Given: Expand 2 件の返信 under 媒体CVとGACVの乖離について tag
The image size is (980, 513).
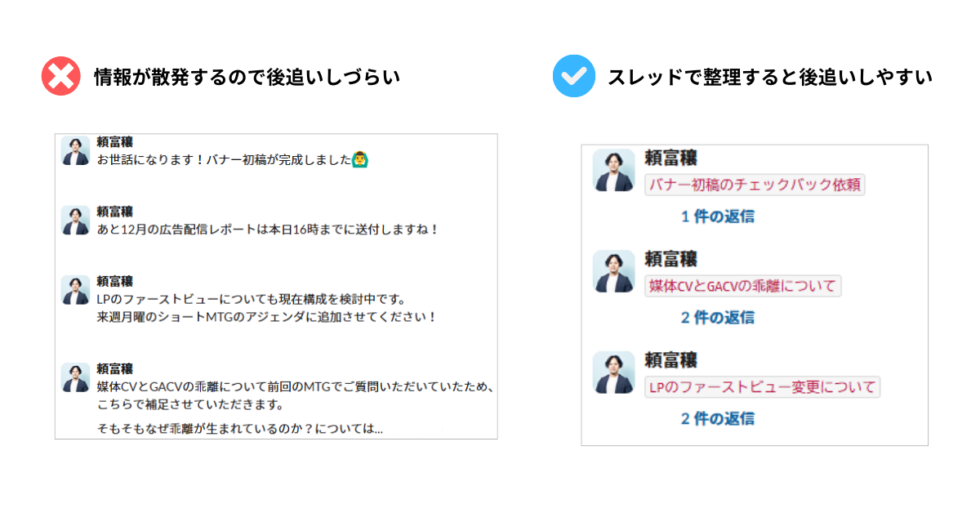Looking at the screenshot, I should (718, 317).
